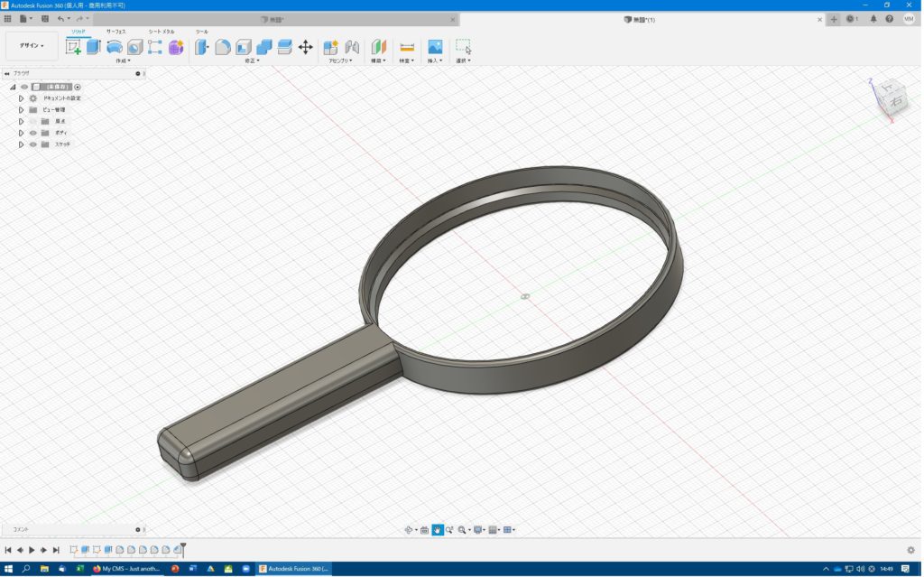Screen dimensions: 924x577
Task: Expand the ビュー管理 tree node
Action: [x=22, y=110]
